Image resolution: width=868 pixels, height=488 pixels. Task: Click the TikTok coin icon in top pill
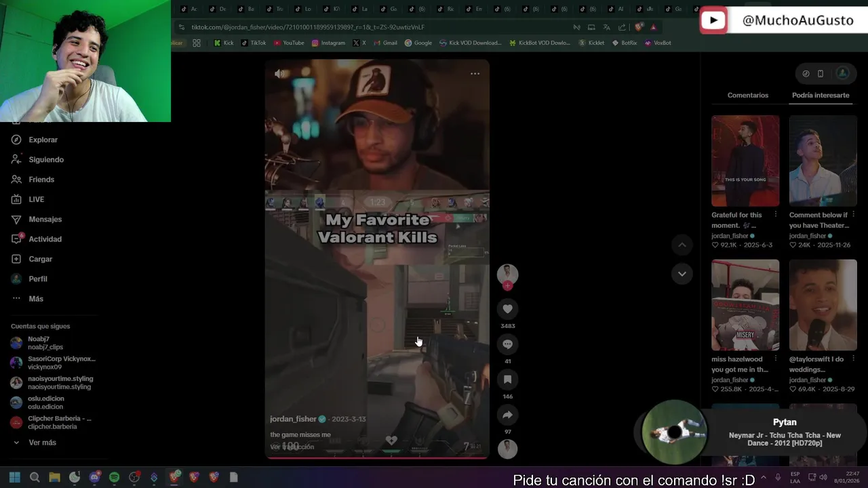806,73
